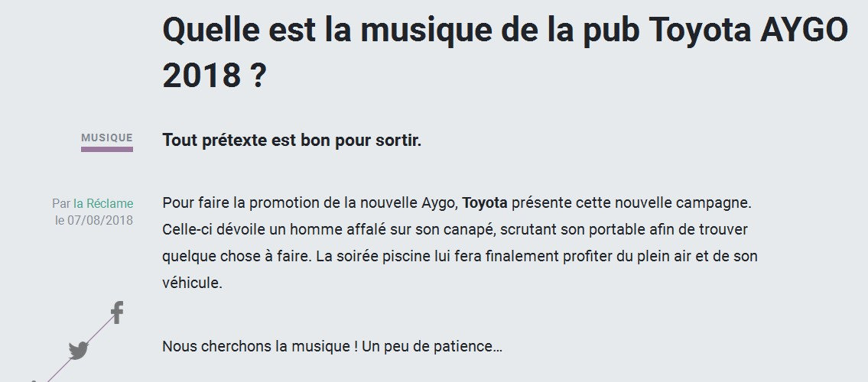This screenshot has height=382, width=868.
Task: Open author link la Réclame
Action: (x=103, y=204)
